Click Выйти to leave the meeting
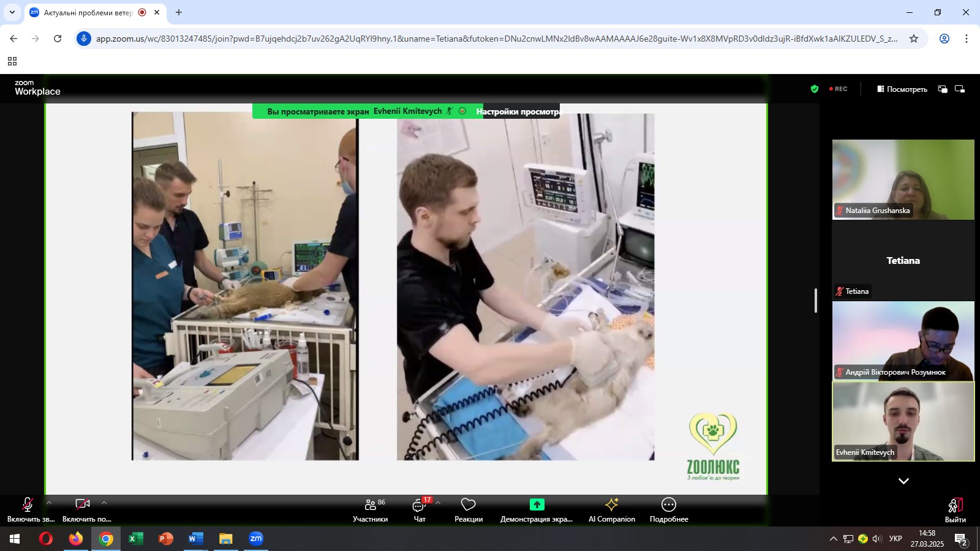The width and height of the screenshot is (980, 551). point(956,510)
